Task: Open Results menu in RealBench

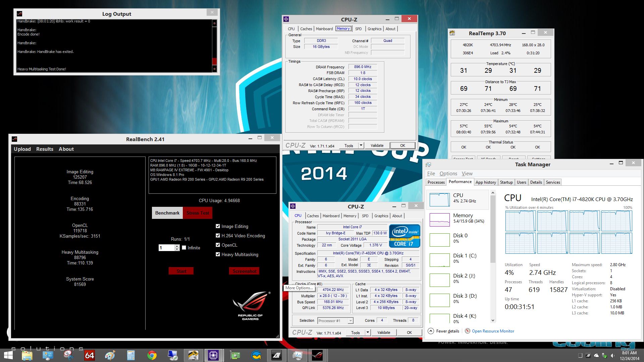Action: (x=45, y=149)
